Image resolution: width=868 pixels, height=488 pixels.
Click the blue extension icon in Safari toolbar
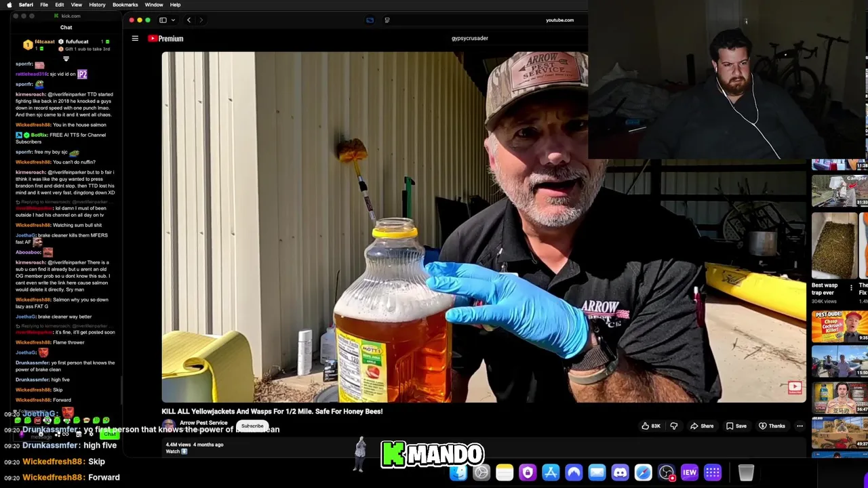[x=370, y=20]
